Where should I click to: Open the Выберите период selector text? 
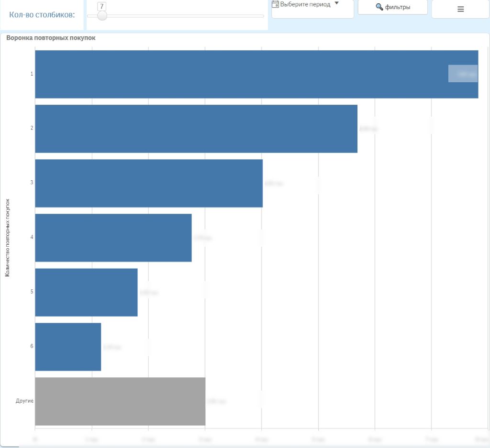305,4
